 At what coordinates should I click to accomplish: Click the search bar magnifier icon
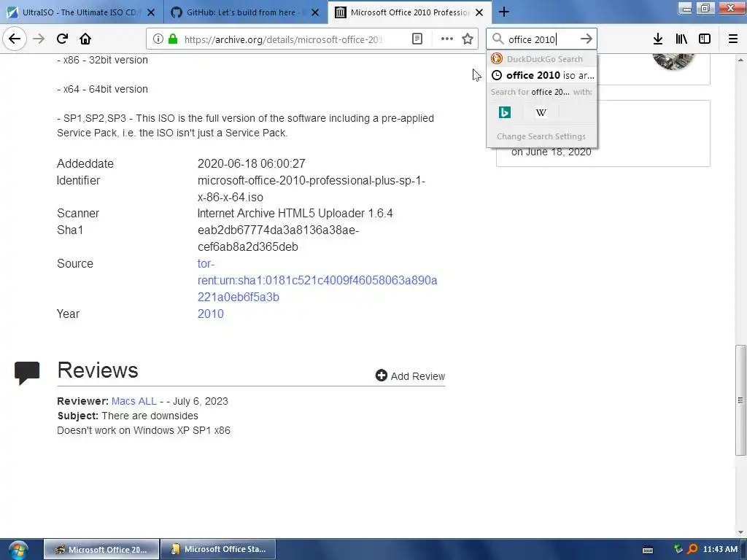coord(498,39)
